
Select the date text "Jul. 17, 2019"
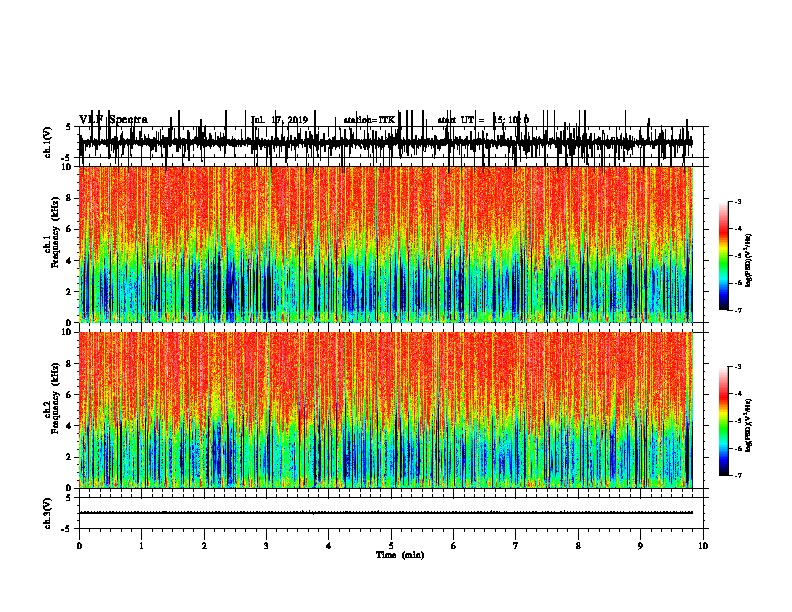[x=279, y=120]
